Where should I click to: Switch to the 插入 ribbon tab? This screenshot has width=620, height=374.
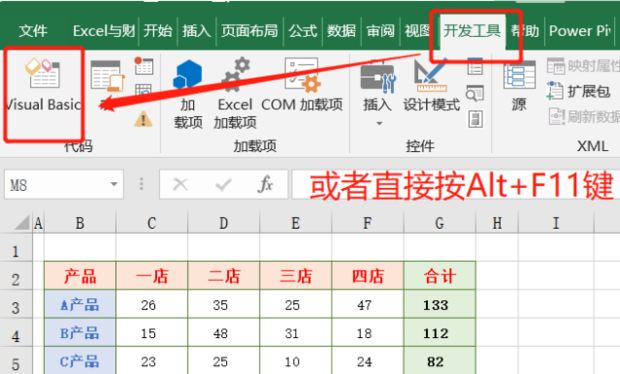[197, 31]
